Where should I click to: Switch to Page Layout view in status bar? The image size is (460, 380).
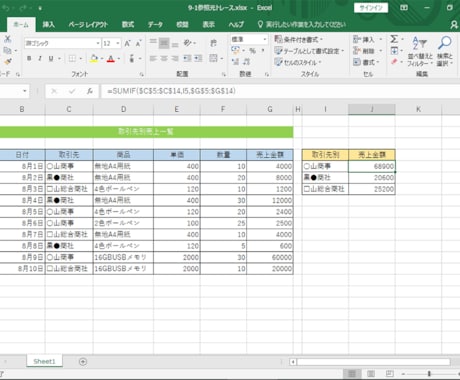(x=371, y=373)
